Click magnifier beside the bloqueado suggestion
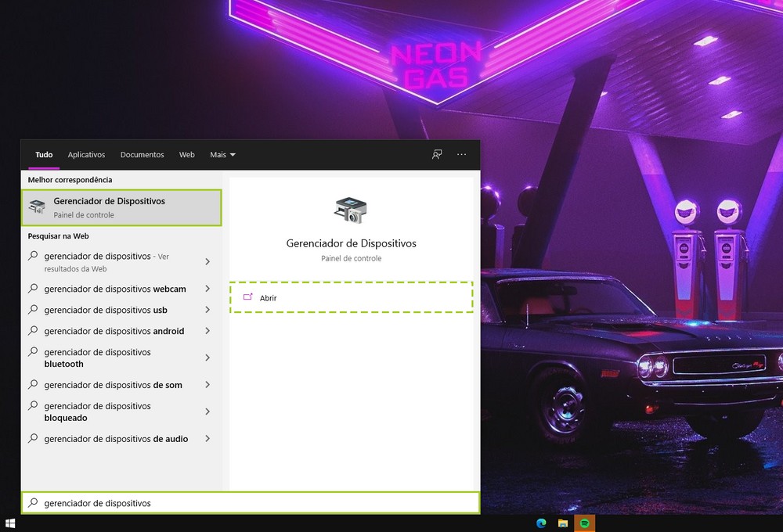 click(33, 405)
